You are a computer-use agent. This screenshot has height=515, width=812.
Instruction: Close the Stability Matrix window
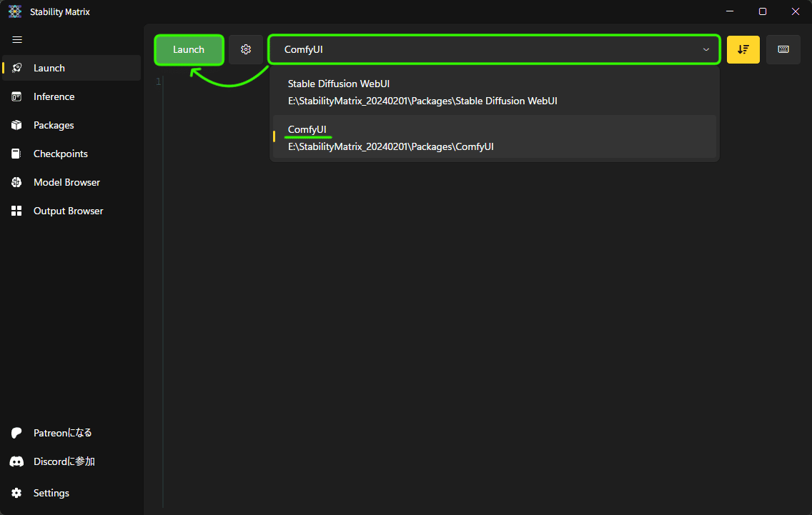coord(796,11)
